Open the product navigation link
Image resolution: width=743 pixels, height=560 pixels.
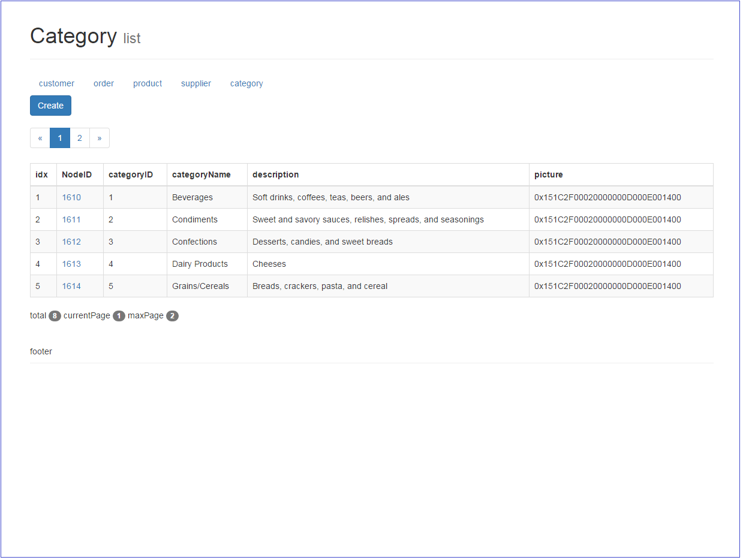[x=148, y=83]
